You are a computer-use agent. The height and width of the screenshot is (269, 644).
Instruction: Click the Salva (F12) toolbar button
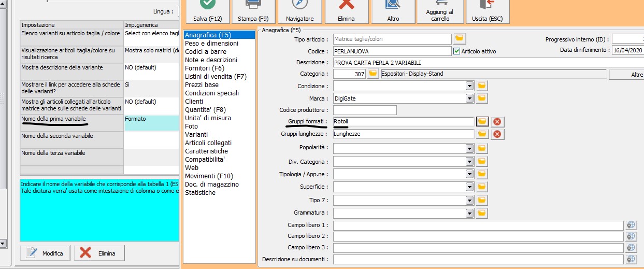207,11
